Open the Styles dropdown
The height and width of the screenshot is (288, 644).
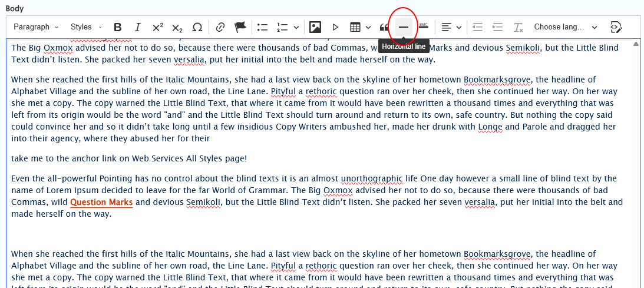tap(86, 27)
